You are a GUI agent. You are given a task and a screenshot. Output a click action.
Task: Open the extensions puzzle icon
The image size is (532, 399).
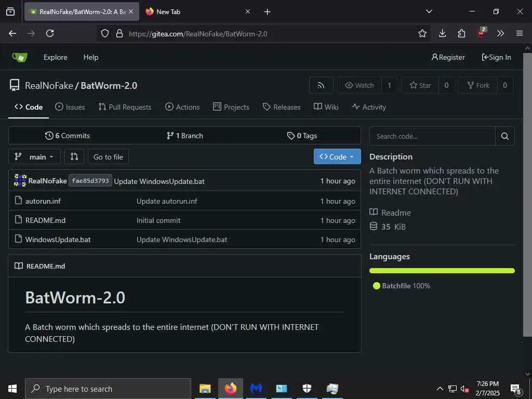tap(461, 33)
